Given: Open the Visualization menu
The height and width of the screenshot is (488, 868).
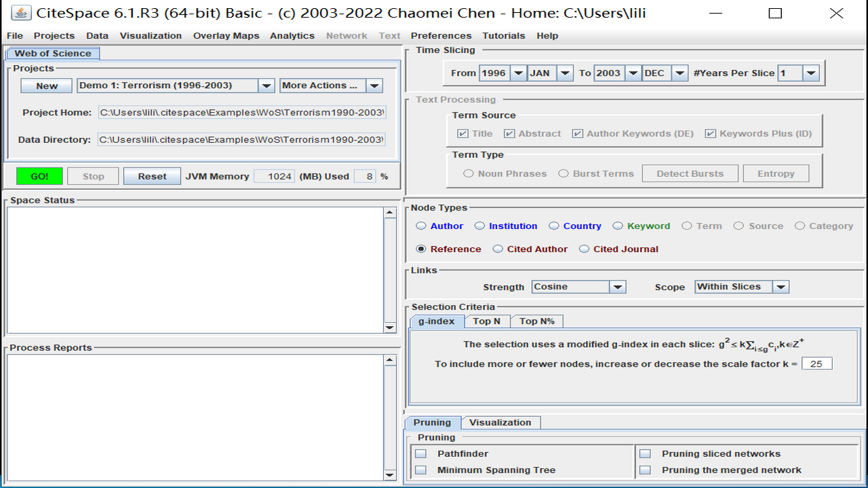Looking at the screenshot, I should [x=151, y=36].
